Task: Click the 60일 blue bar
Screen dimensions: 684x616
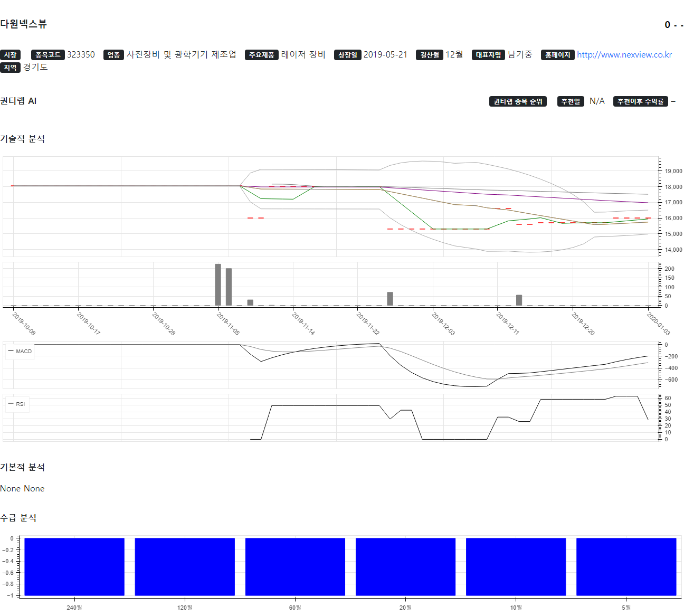Action: point(295,567)
